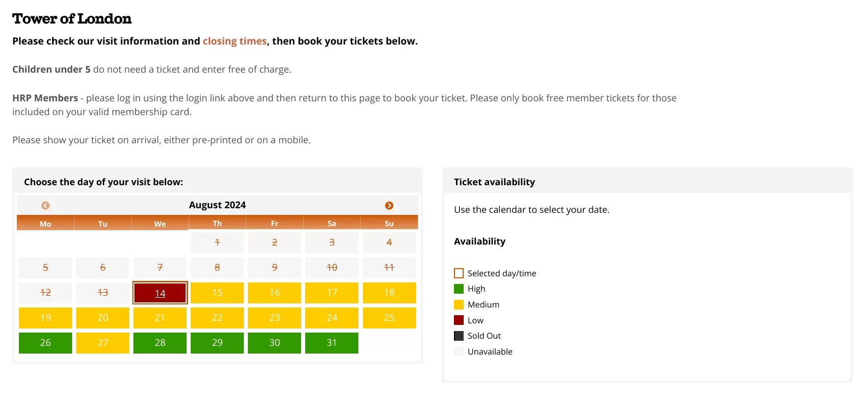Select August 19 in calendar

pos(45,318)
